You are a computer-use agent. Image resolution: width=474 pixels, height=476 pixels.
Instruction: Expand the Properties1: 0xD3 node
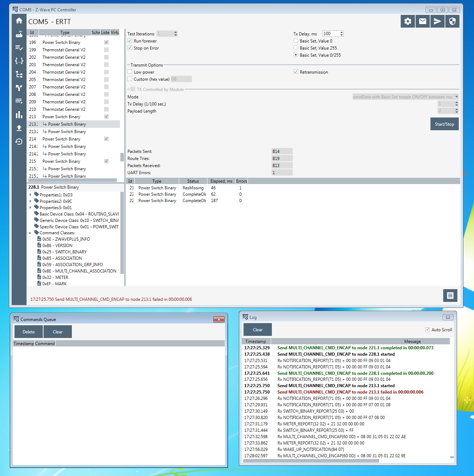[30, 195]
